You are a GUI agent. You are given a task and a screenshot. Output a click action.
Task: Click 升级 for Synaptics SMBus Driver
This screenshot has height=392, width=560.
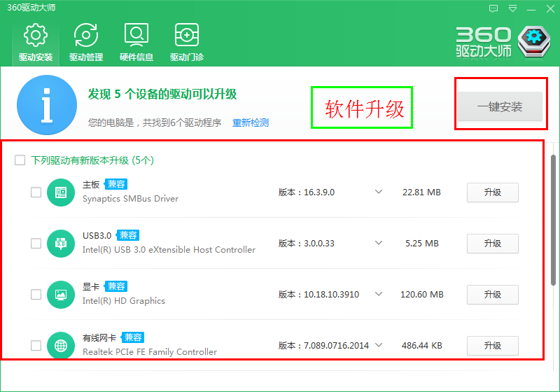(493, 192)
